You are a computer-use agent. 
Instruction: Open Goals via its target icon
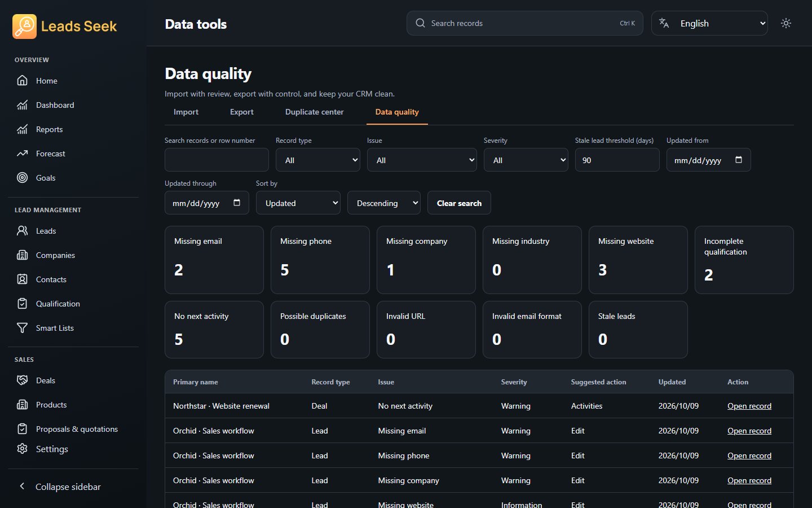22,178
